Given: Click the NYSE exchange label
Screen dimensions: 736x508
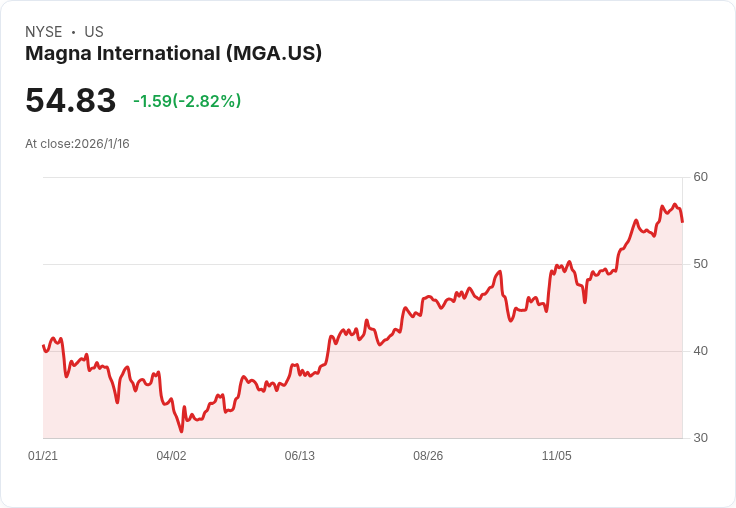Looking at the screenshot, I should pyautogui.click(x=43, y=32).
